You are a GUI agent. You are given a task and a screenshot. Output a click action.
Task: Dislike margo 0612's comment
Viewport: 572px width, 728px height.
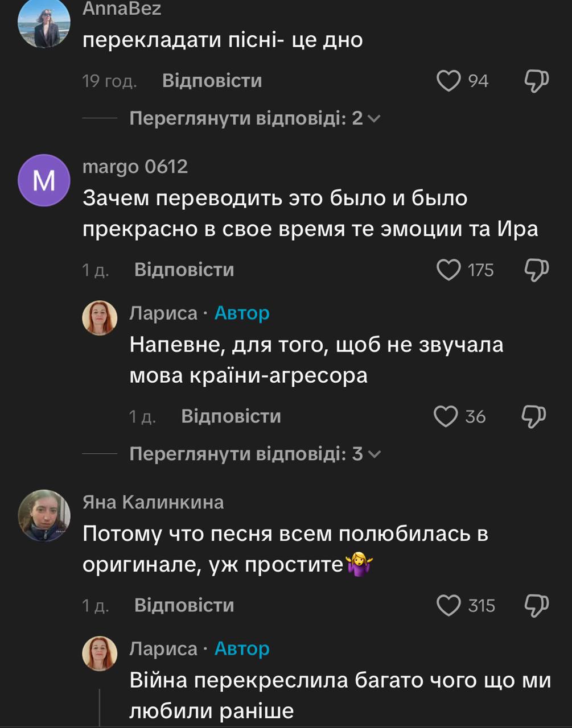536,270
